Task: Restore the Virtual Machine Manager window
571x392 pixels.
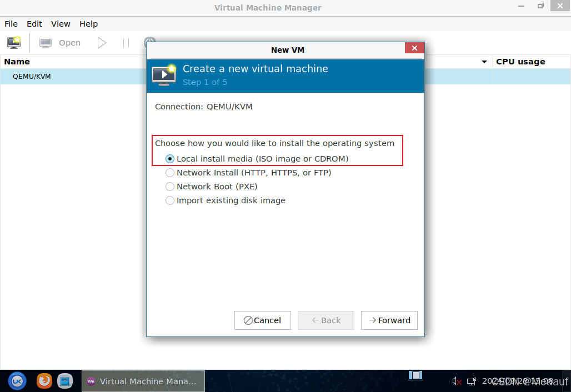Action: 541,6
